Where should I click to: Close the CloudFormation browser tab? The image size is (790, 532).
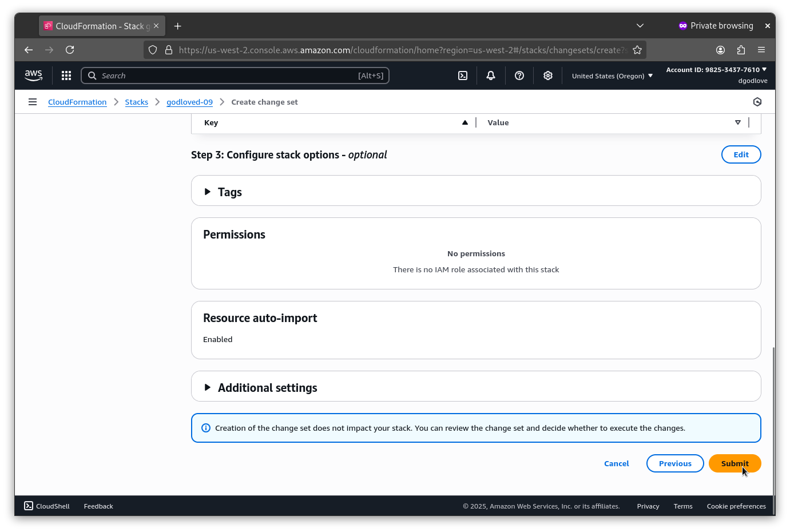point(156,26)
